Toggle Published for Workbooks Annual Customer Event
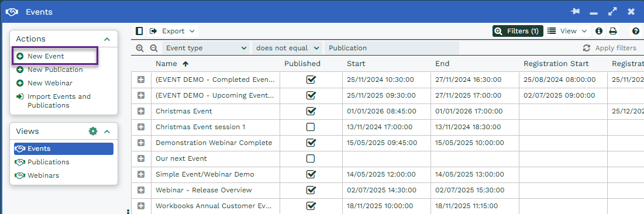644x214 pixels. click(x=311, y=205)
